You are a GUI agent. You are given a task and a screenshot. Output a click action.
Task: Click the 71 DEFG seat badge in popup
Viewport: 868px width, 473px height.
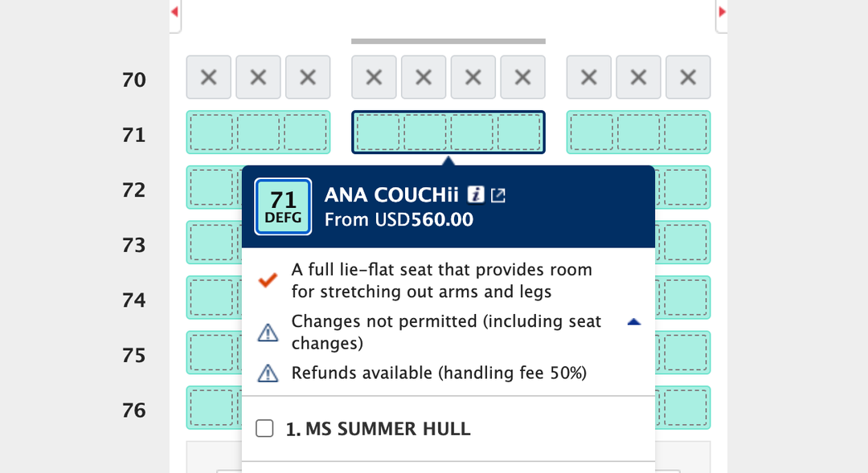point(283,206)
